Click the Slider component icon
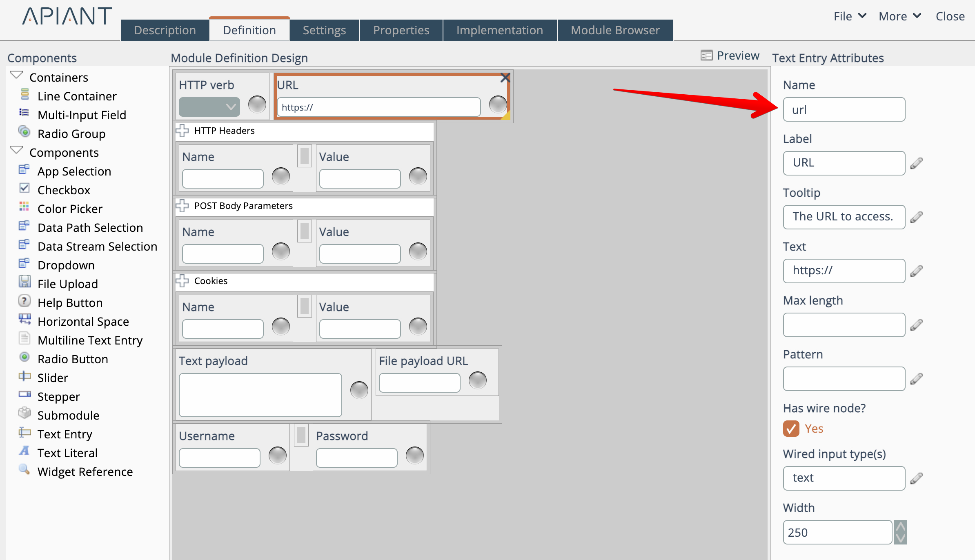 click(x=24, y=376)
